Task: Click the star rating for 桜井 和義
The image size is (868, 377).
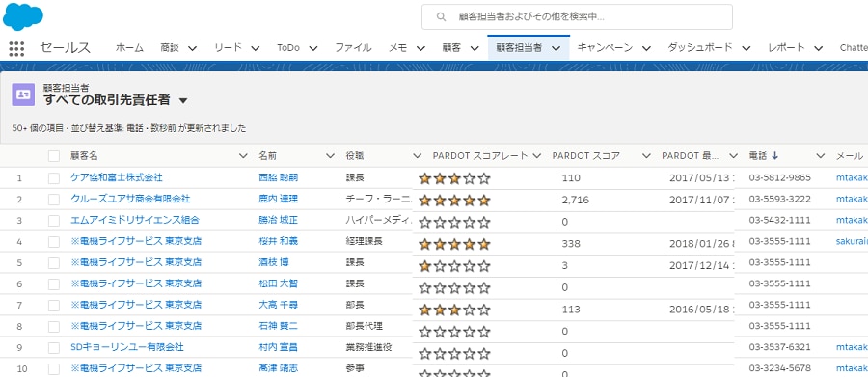Action: (x=454, y=244)
